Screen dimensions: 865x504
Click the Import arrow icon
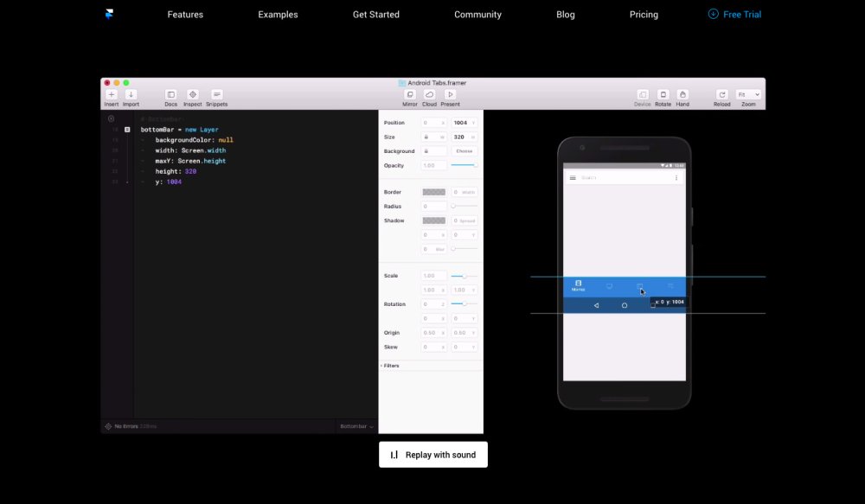131,95
